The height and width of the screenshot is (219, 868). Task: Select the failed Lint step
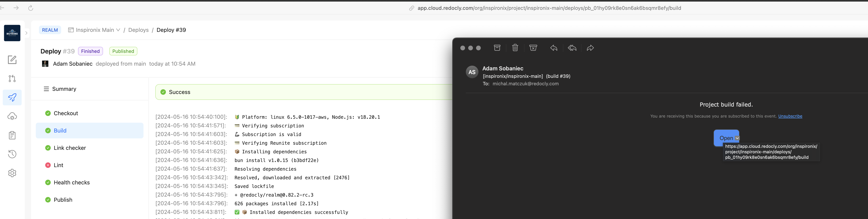[x=89, y=165]
